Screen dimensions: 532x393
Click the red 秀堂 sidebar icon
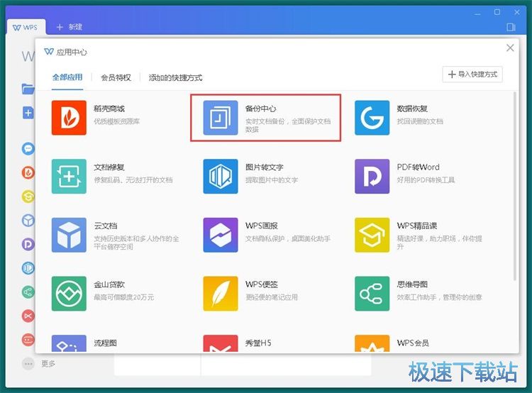(x=28, y=316)
